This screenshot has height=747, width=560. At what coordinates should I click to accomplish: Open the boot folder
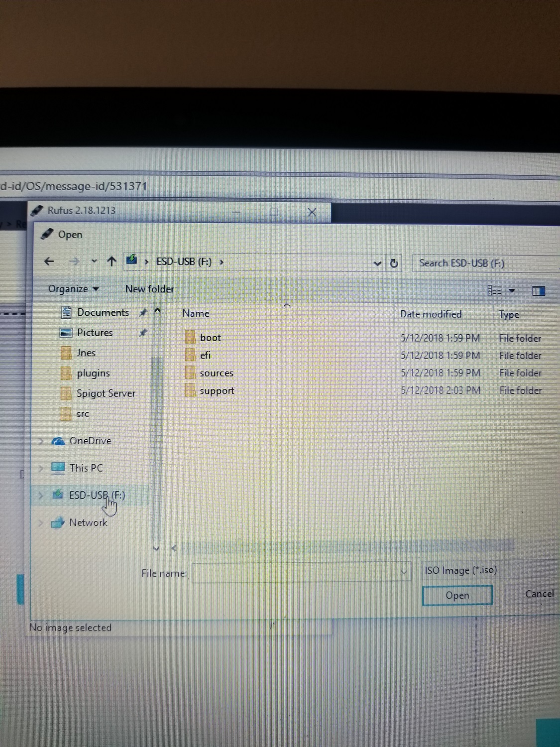coord(210,338)
